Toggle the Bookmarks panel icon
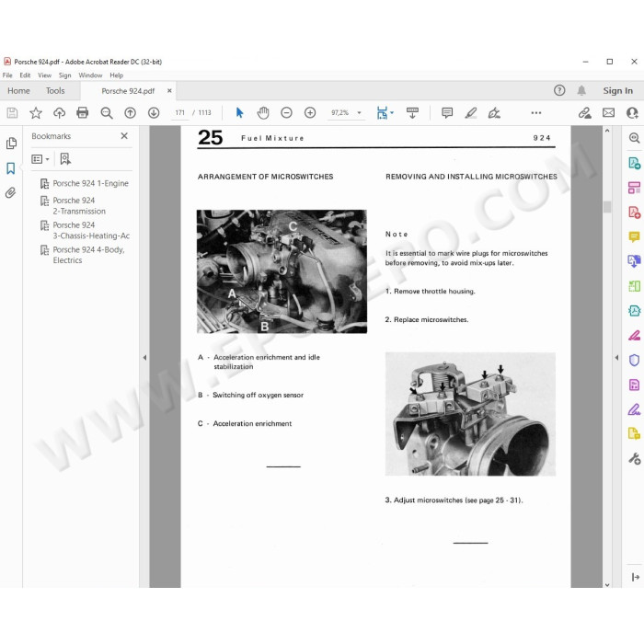This screenshot has height=644, width=644. 11,168
